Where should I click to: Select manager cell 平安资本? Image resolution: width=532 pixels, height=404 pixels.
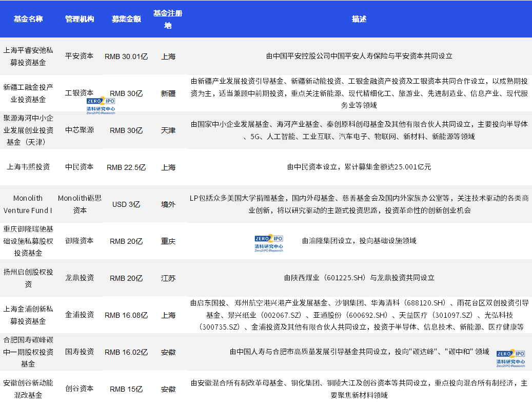coord(80,56)
